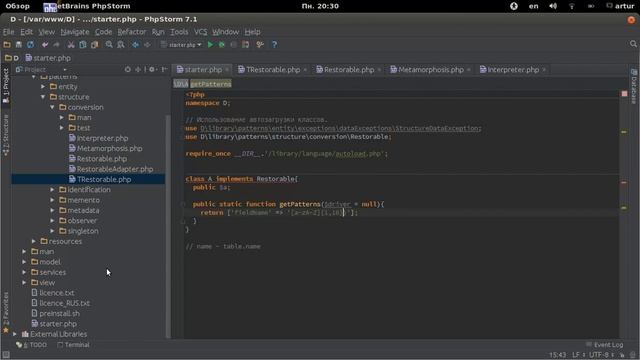Image resolution: width=640 pixels, height=360 pixels.
Task: Click the red error indicator square in editor
Action: (624, 94)
